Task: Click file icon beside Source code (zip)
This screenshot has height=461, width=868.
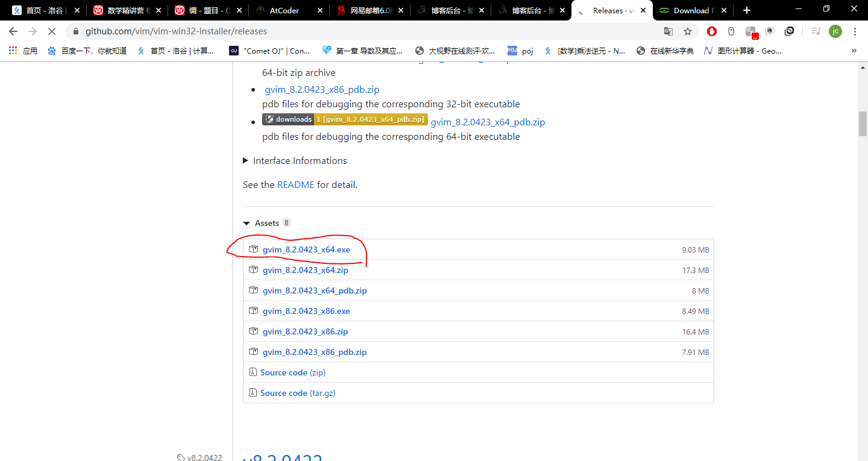Action: [253, 372]
